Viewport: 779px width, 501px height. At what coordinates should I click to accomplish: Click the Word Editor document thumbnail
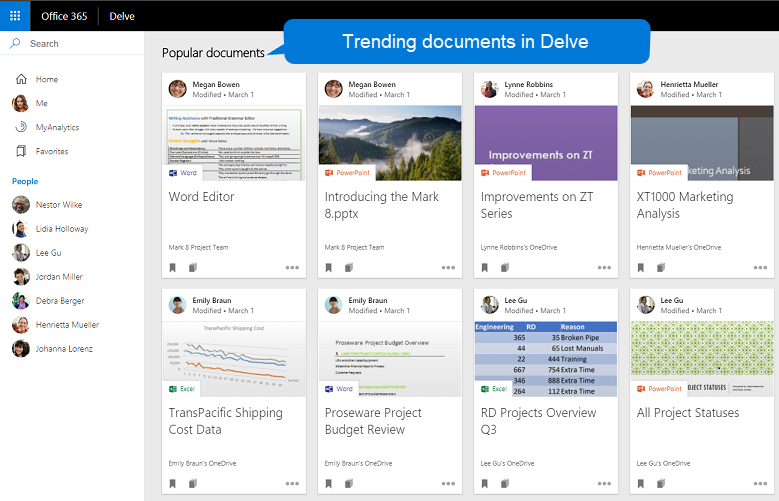click(234, 143)
